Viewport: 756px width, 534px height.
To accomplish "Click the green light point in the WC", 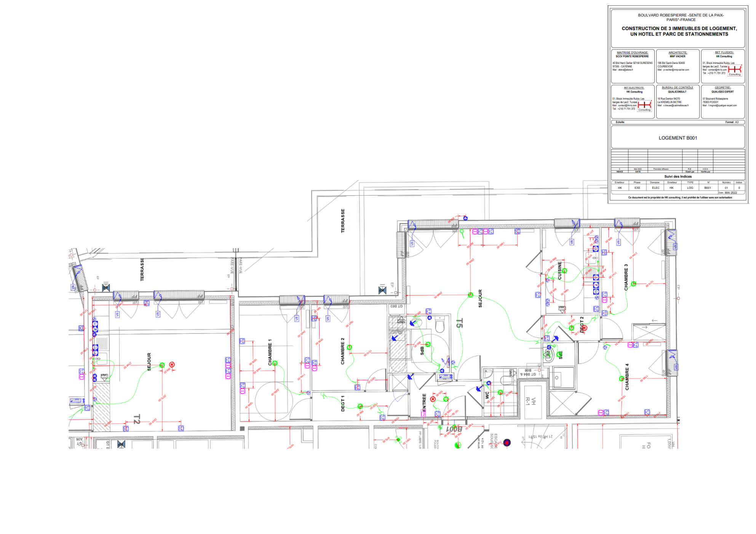I will 500,392.
